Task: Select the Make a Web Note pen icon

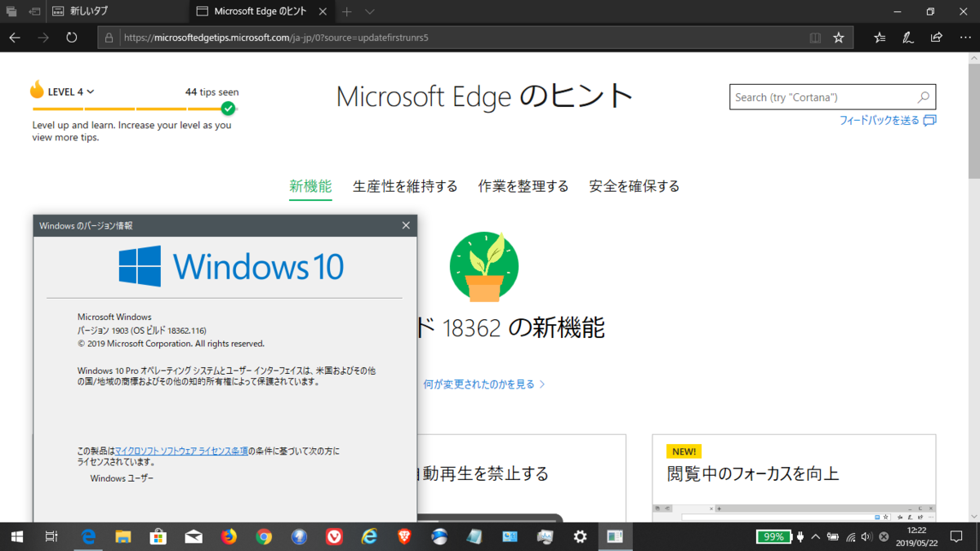Action: pyautogui.click(x=908, y=38)
